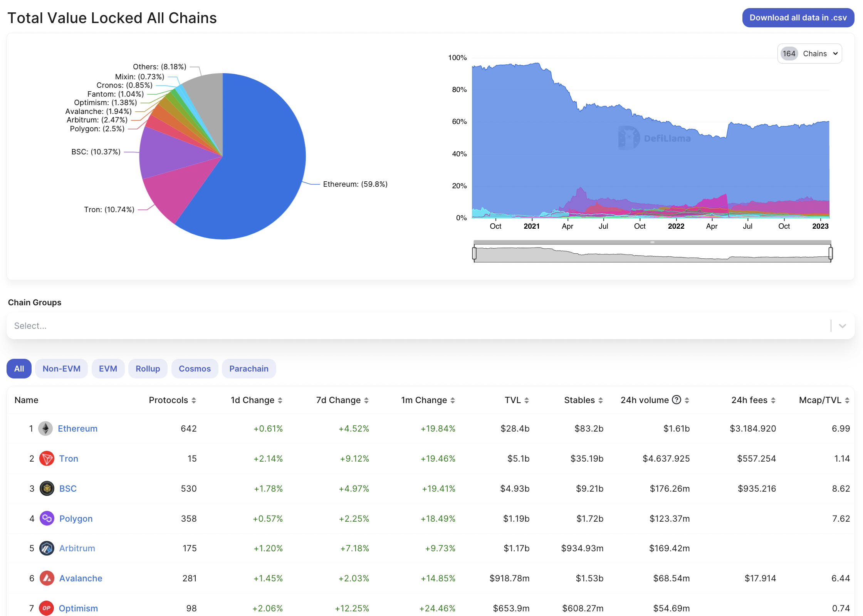Screen dimensions: 863x616
Task: Click the Arbitrum: (2.47%) pie label
Action: click(97, 120)
